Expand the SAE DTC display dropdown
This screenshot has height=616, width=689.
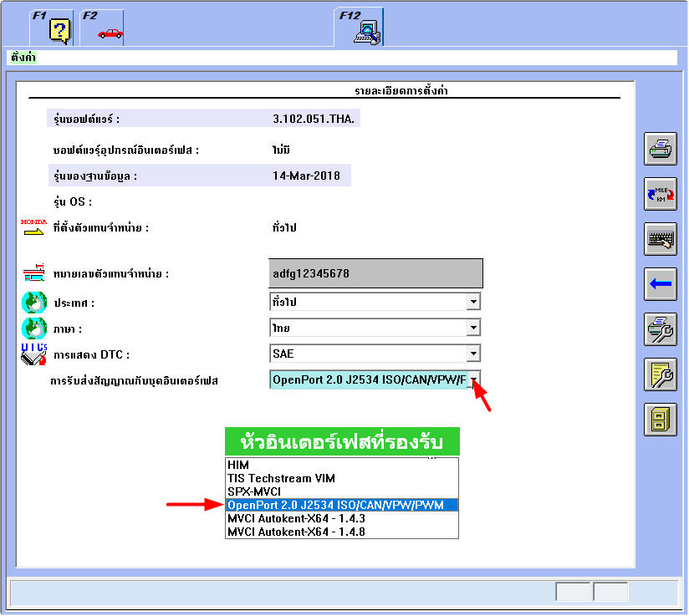point(473,354)
